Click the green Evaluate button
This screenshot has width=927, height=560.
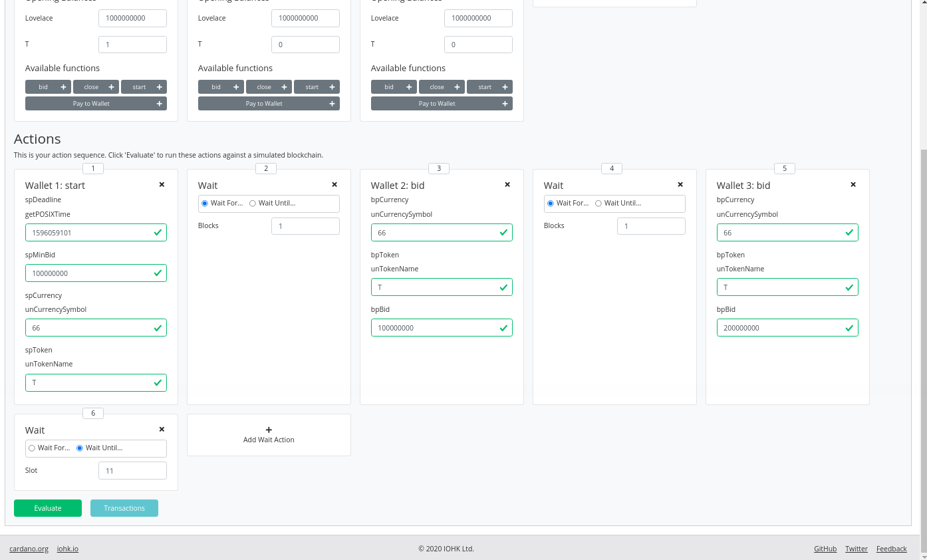[x=48, y=508]
